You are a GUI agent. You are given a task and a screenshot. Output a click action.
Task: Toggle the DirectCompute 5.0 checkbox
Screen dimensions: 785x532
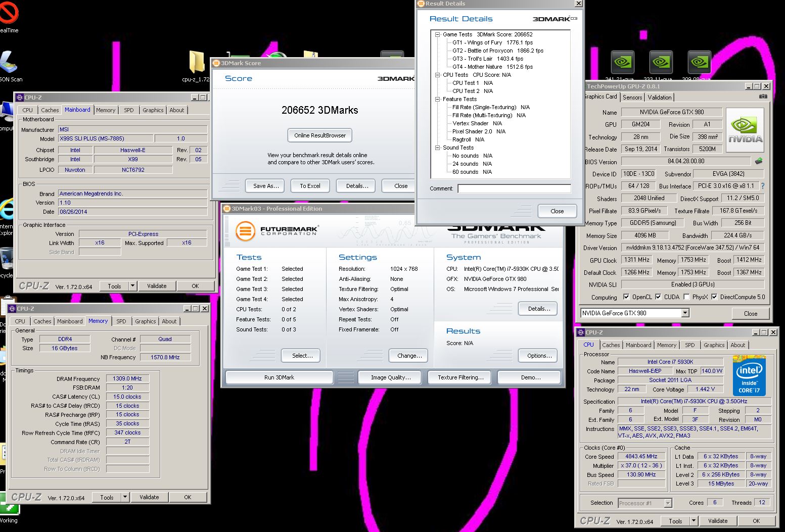point(714,297)
